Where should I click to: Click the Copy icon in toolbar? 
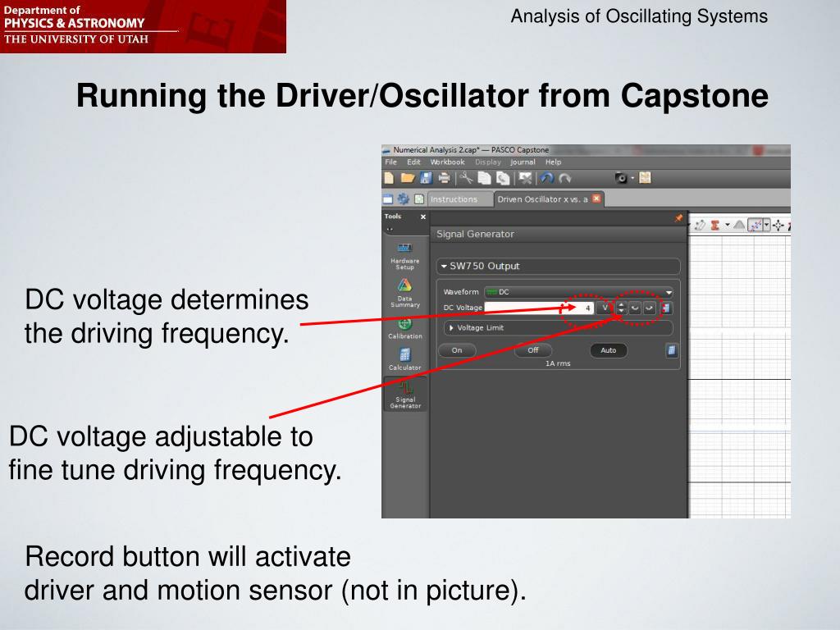point(484,178)
